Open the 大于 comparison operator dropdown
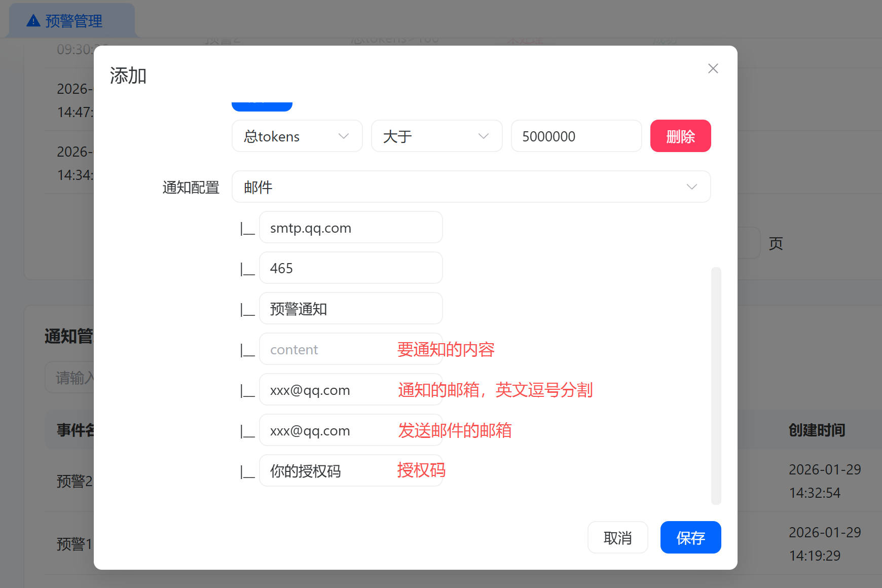Viewport: 882px width, 588px height. 436,136
